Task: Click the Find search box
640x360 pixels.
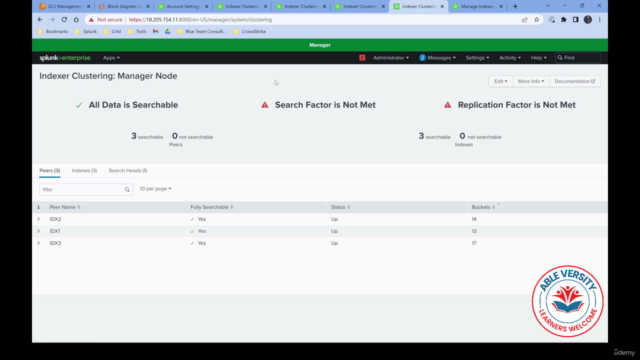Action: pos(578,58)
